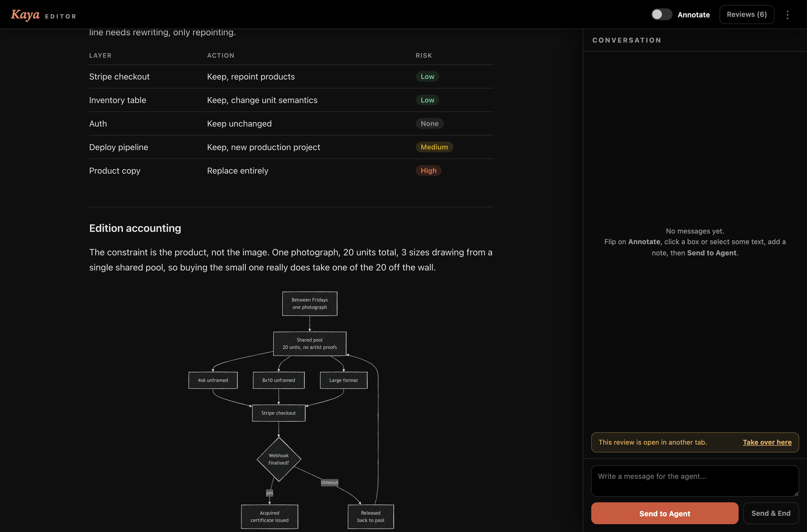Click the ACTION column header
807x532 pixels.
point(221,55)
